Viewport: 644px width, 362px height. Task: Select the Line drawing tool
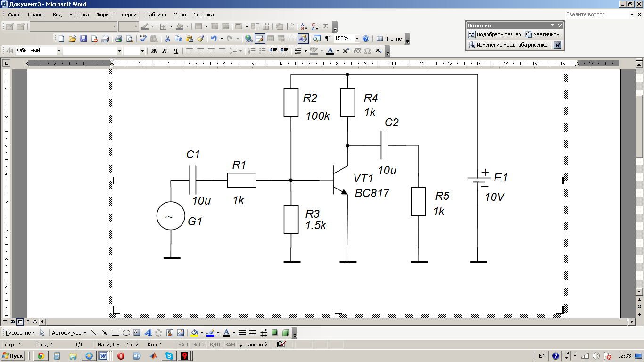tap(93, 333)
